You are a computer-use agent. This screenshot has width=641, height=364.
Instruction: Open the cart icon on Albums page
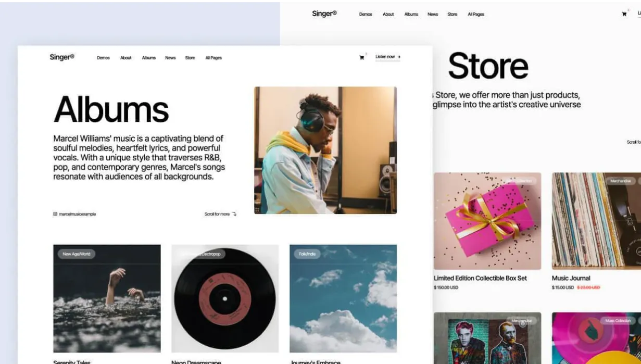(362, 58)
